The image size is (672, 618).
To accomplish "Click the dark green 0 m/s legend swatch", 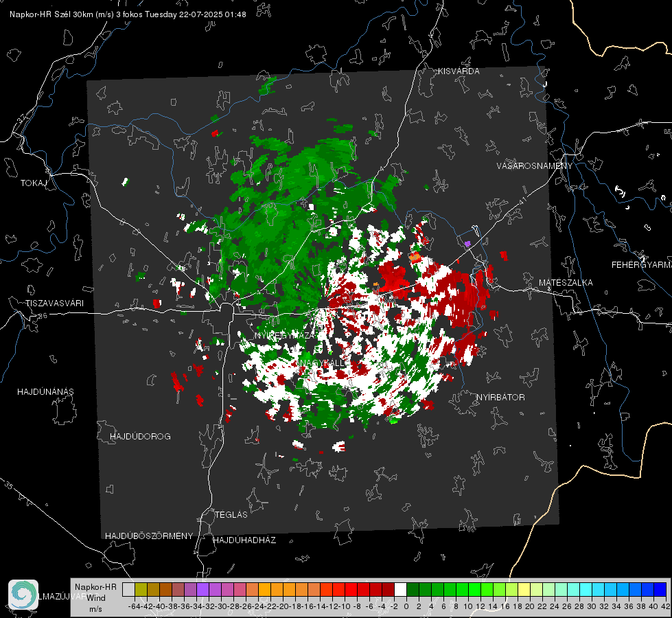I will tap(413, 589).
